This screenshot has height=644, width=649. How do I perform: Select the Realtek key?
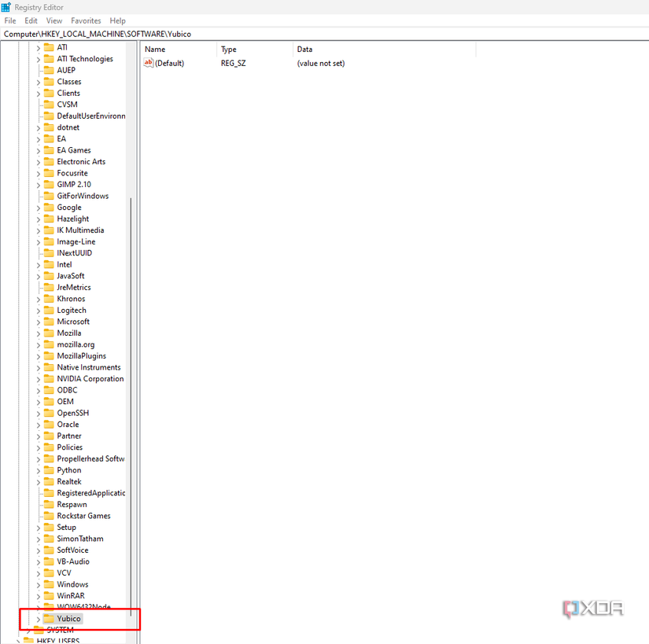click(69, 481)
